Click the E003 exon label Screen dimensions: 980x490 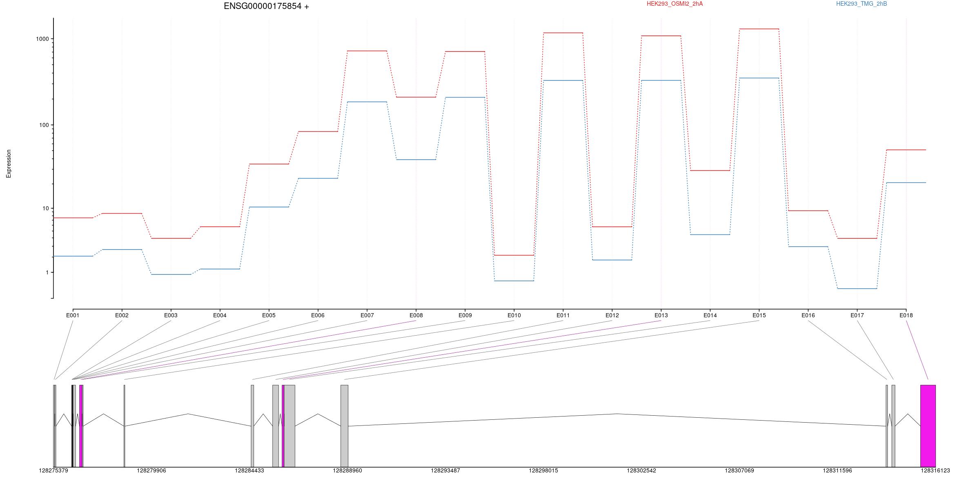click(171, 315)
